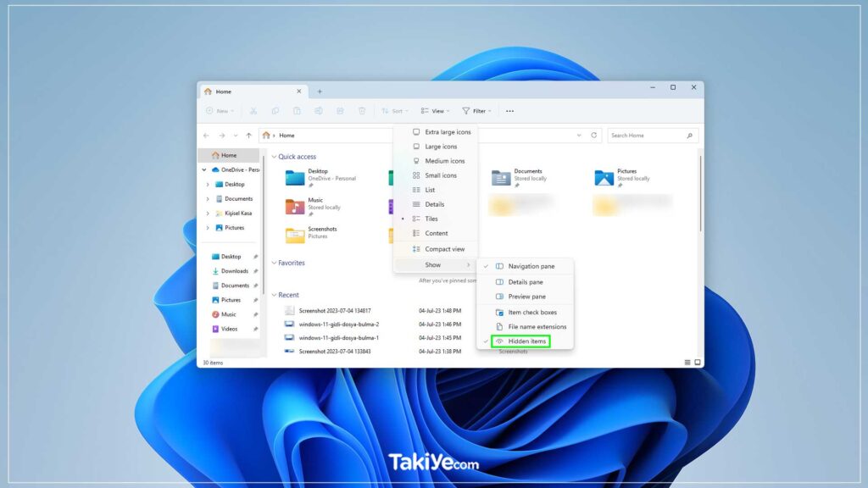The height and width of the screenshot is (488, 868).
Task: Go forward with the right arrow
Action: (221, 136)
